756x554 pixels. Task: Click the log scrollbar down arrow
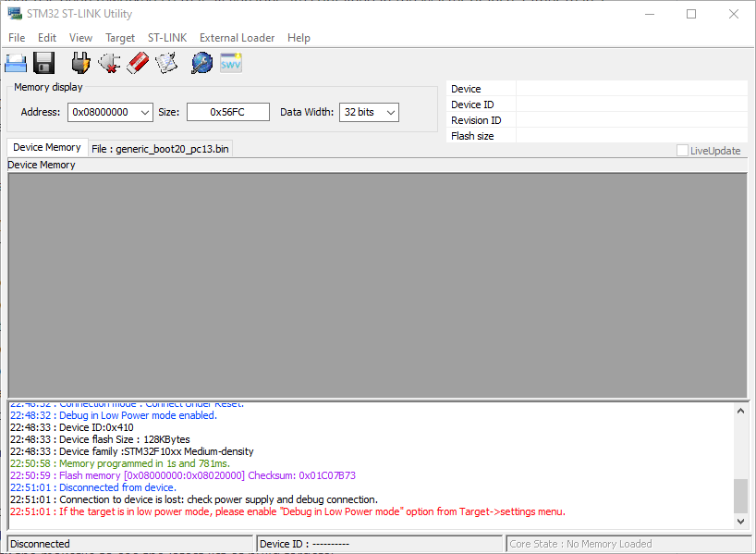click(x=740, y=522)
